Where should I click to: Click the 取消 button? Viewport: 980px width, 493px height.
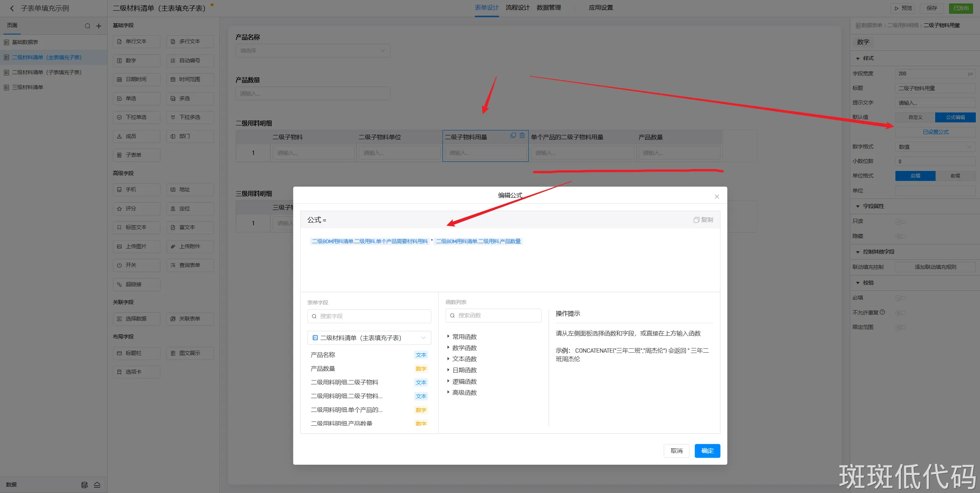click(676, 451)
